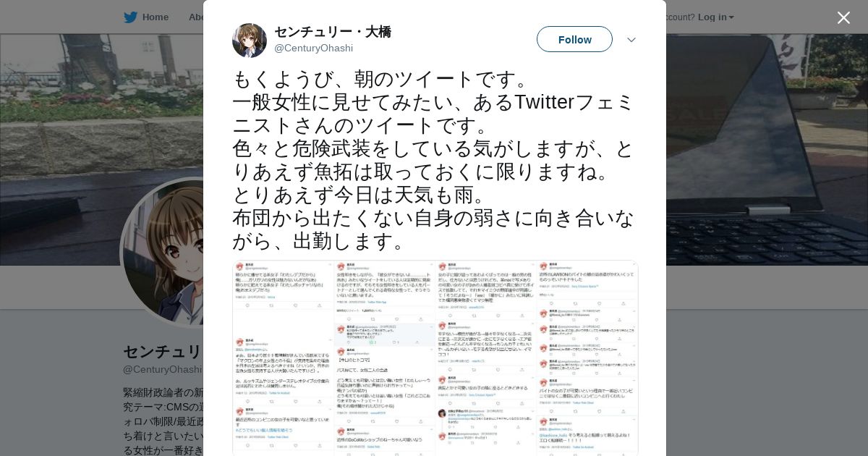Open the second attached screenshot image
Screen dimensions: 868x456
385,358
